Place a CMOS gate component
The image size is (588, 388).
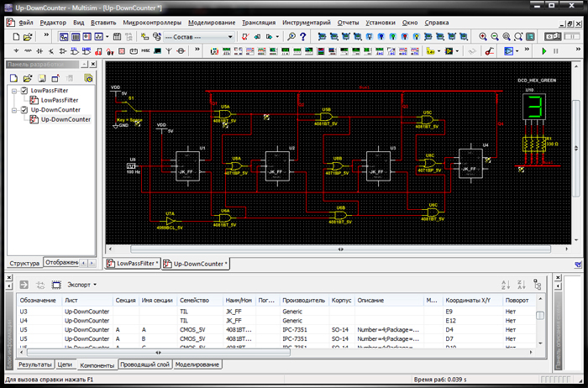click(x=87, y=51)
